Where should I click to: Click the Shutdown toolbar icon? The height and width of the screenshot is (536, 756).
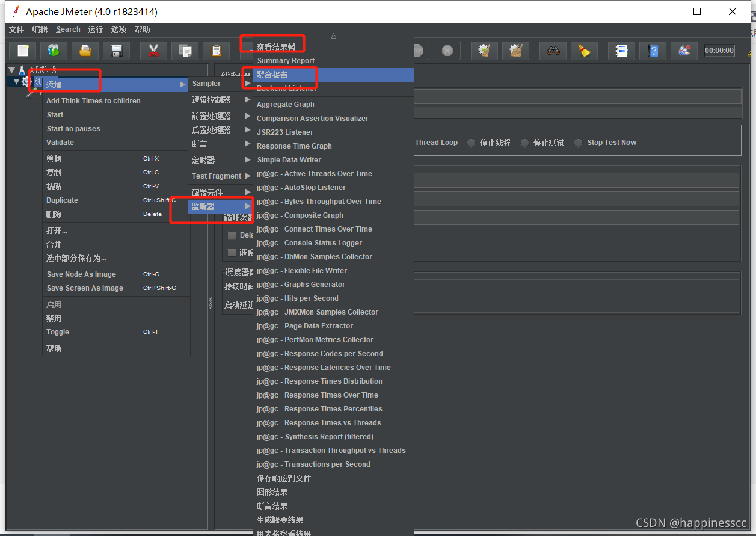[447, 51]
